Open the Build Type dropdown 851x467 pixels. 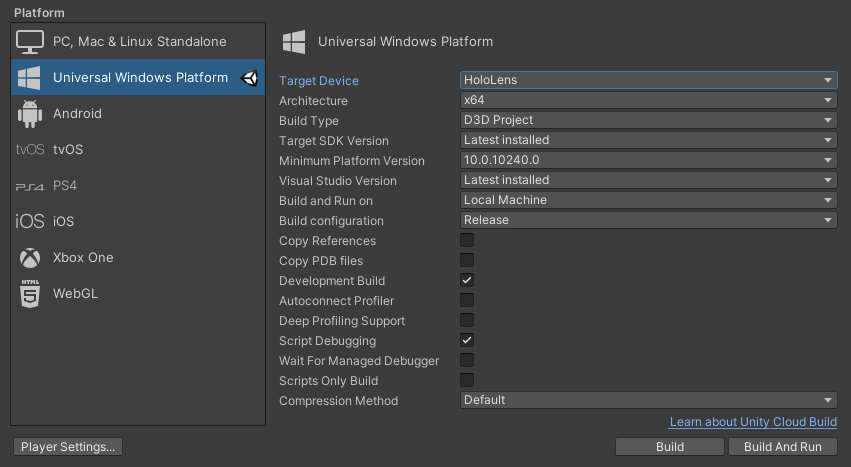tap(648, 120)
